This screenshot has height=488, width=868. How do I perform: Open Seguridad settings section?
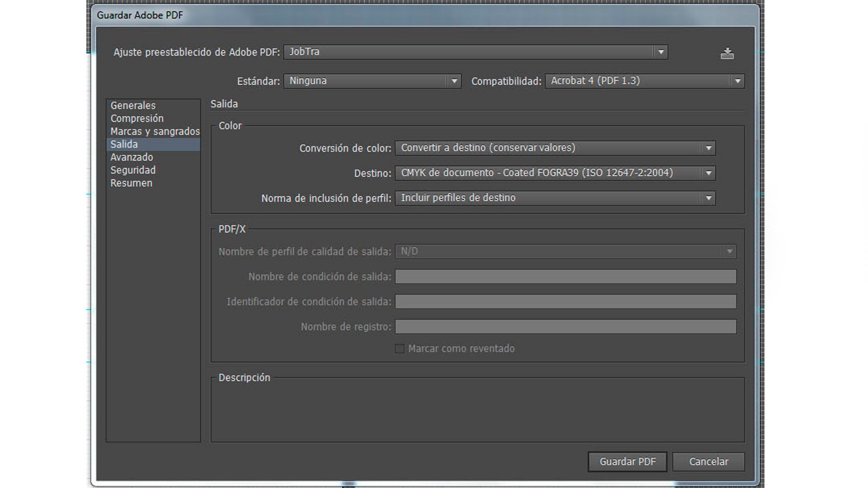click(153, 170)
